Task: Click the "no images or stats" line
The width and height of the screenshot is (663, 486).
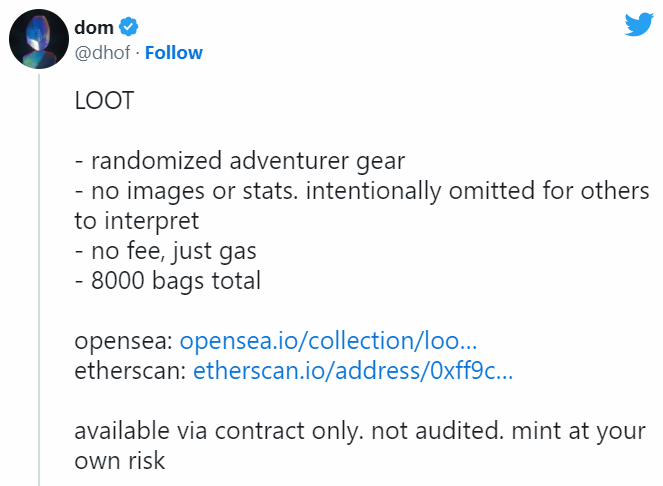Action: 362,191
